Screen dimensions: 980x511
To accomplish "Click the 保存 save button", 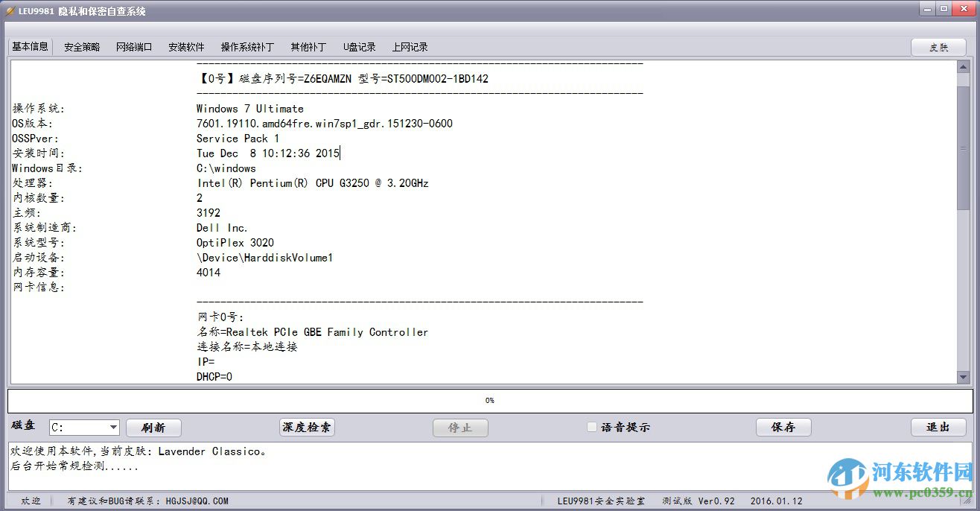I will click(x=783, y=427).
